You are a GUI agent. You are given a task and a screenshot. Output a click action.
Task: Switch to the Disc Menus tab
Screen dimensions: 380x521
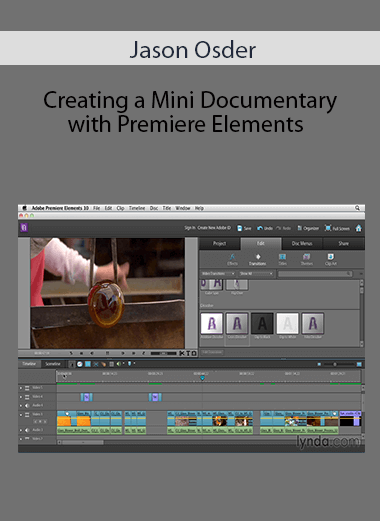click(302, 244)
